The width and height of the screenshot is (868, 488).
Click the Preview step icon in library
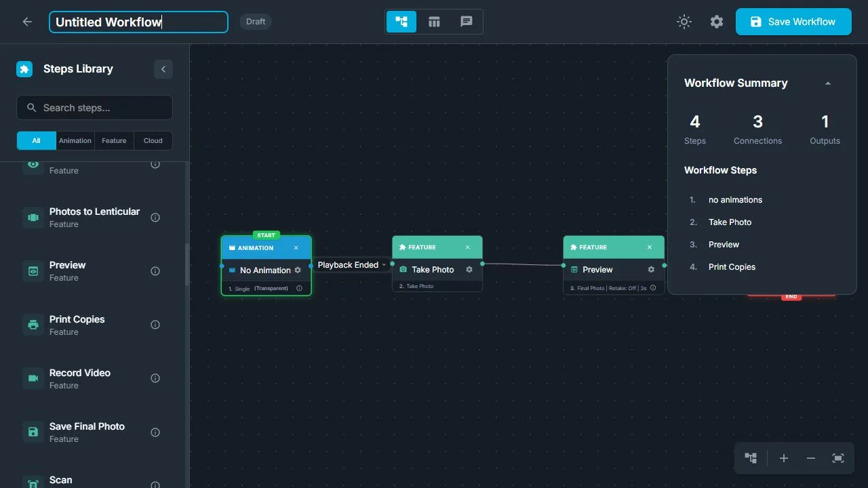click(x=33, y=271)
